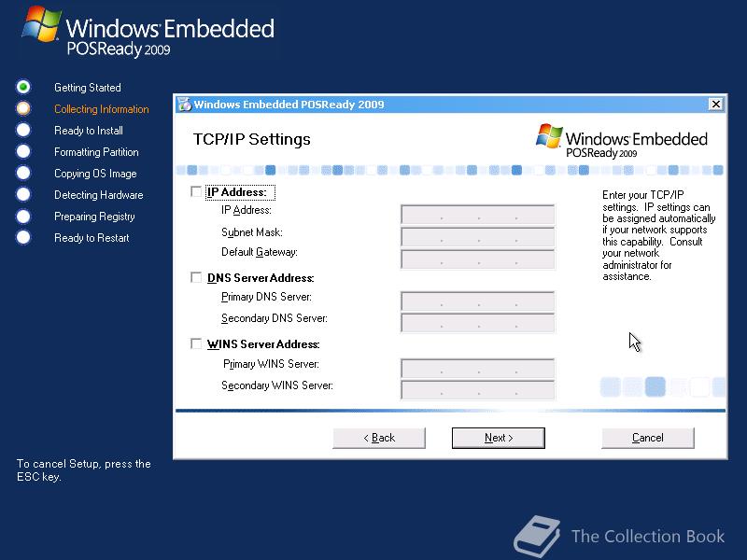Viewport: 747px width, 560px height.
Task: Close the POSReady 2009 dialog
Action: 715,104
